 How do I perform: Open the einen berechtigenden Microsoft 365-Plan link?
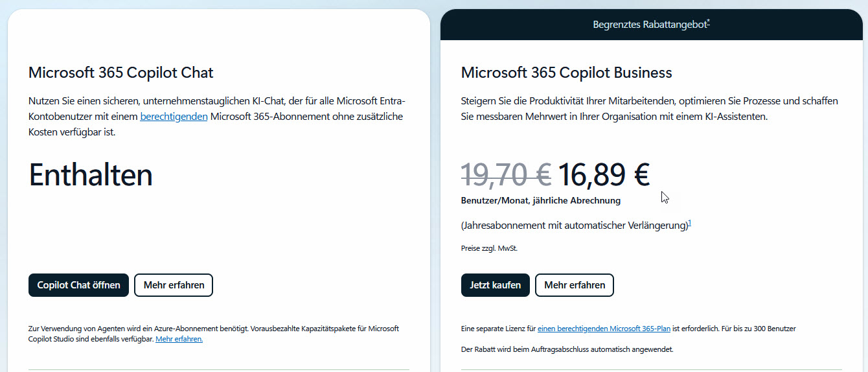click(604, 329)
